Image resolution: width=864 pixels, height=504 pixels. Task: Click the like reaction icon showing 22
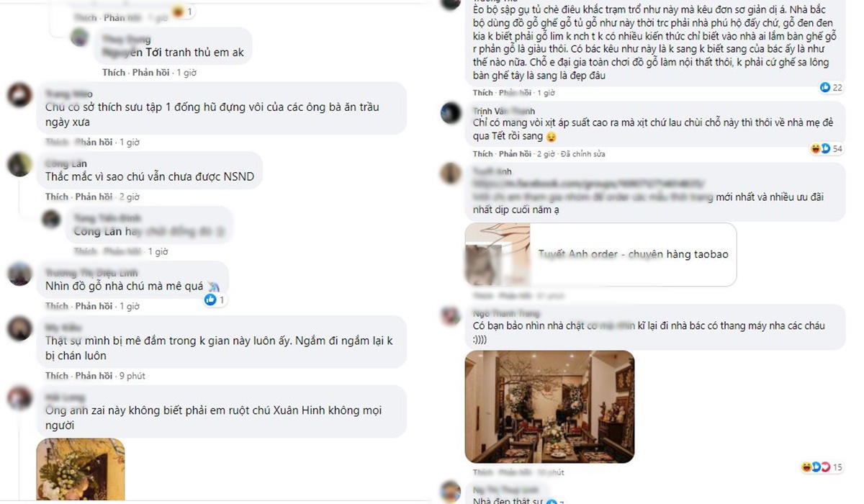coord(824,87)
